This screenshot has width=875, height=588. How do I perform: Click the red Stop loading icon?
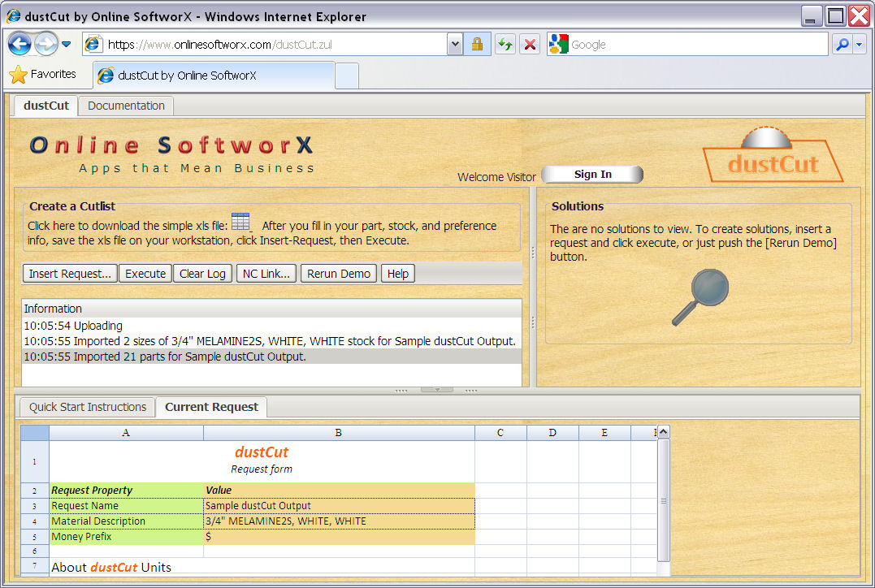tap(531, 45)
